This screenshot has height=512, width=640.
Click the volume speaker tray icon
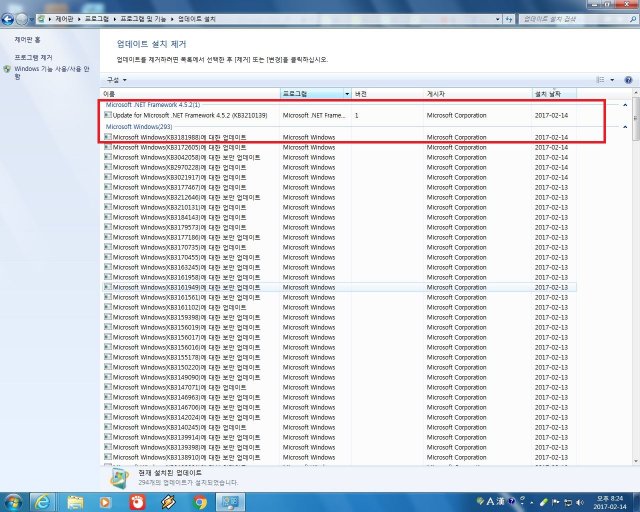click(580, 502)
